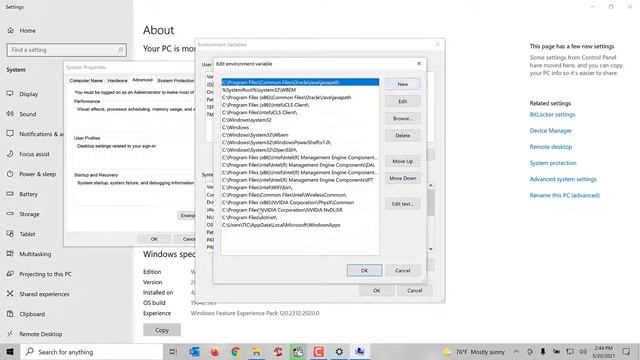Image resolution: width=640 pixels, height=360 pixels.
Task: Open Google Chrome from the taskbar
Action: [x=236, y=351]
